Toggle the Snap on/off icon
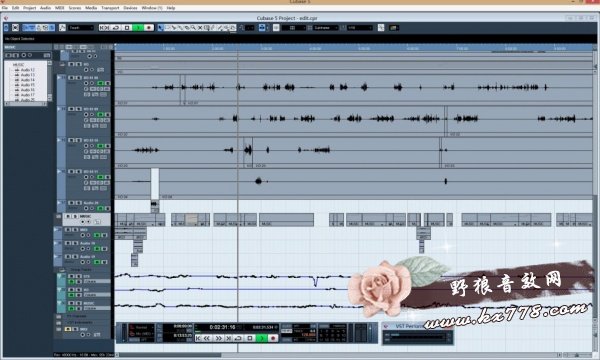This screenshot has height=360, width=600. point(276,28)
